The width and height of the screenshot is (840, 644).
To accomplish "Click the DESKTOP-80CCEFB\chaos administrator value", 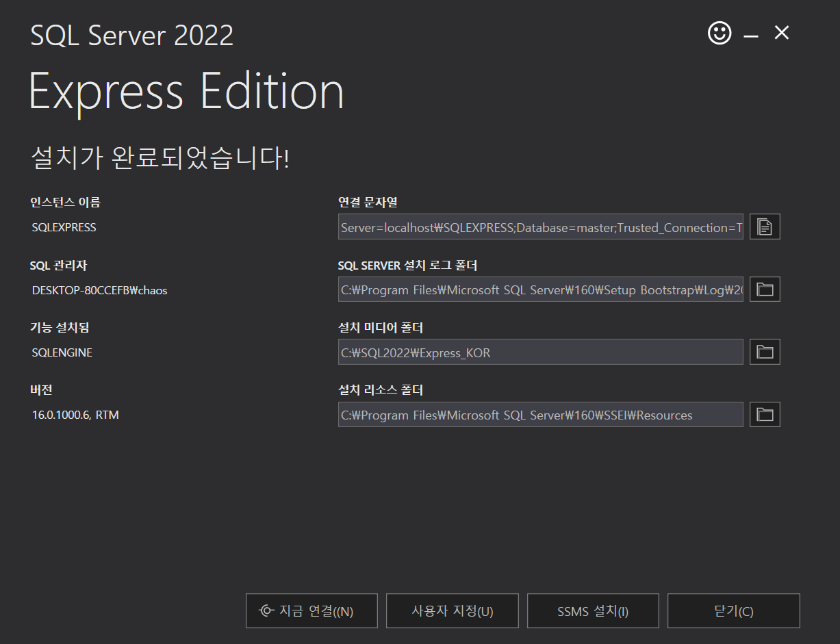I will click(100, 290).
